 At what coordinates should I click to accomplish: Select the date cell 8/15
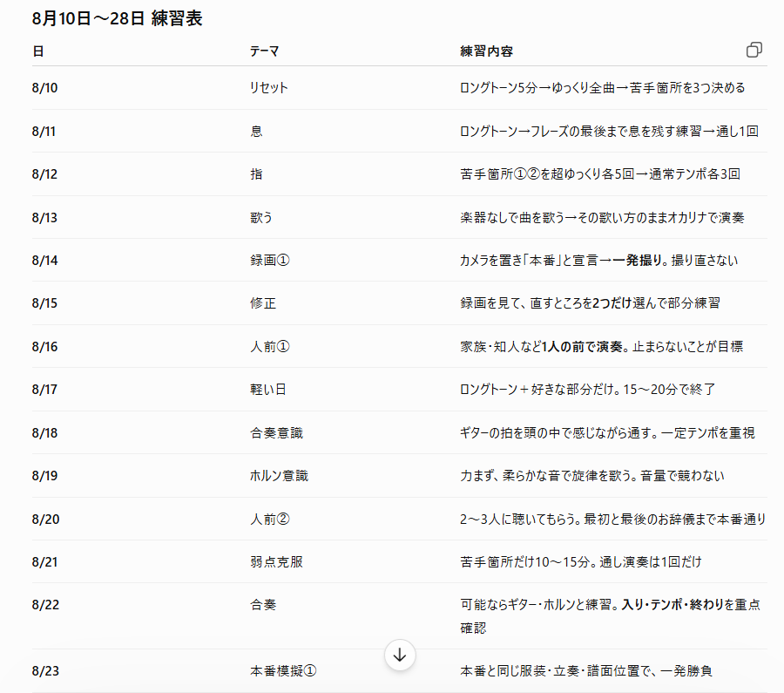[44, 303]
